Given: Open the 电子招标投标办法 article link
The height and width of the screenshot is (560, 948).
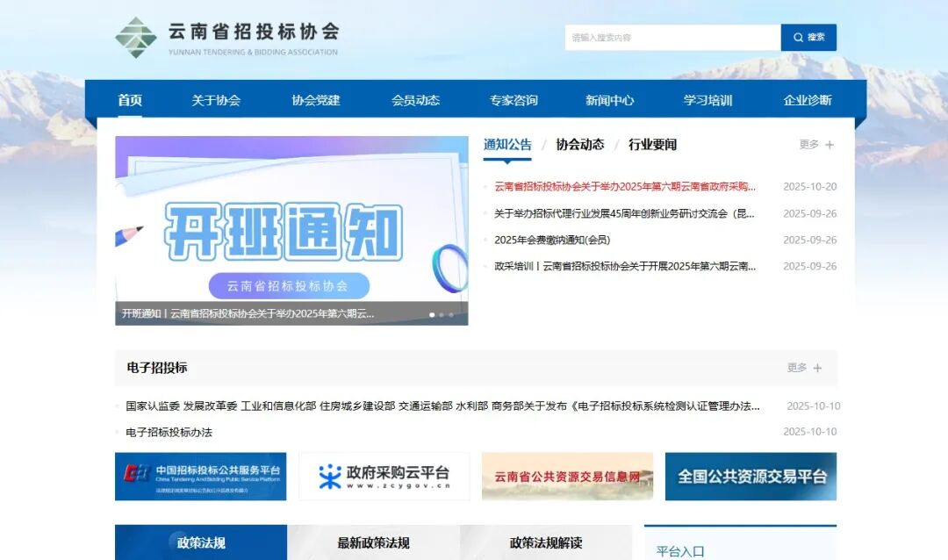Looking at the screenshot, I should click(169, 432).
